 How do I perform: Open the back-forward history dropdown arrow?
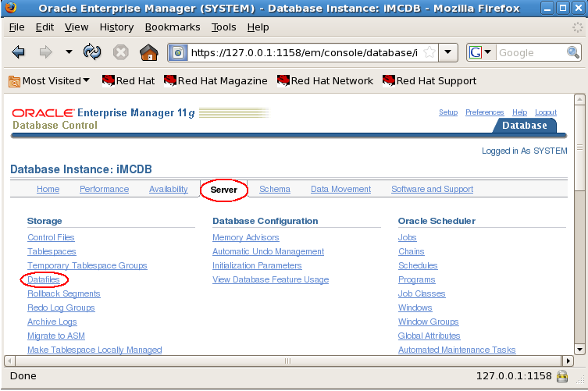pyautogui.click(x=69, y=52)
